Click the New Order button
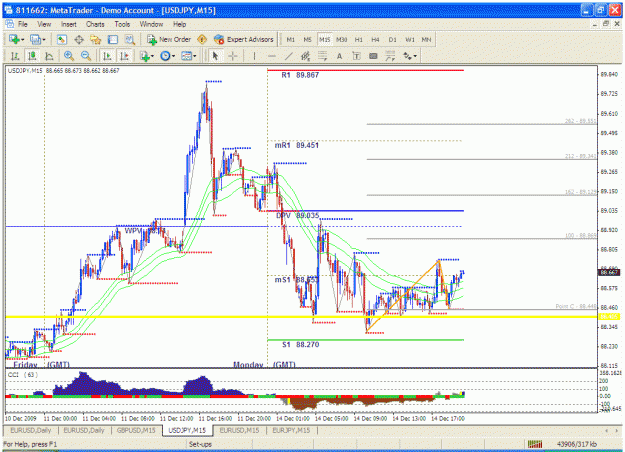 click(x=169, y=39)
